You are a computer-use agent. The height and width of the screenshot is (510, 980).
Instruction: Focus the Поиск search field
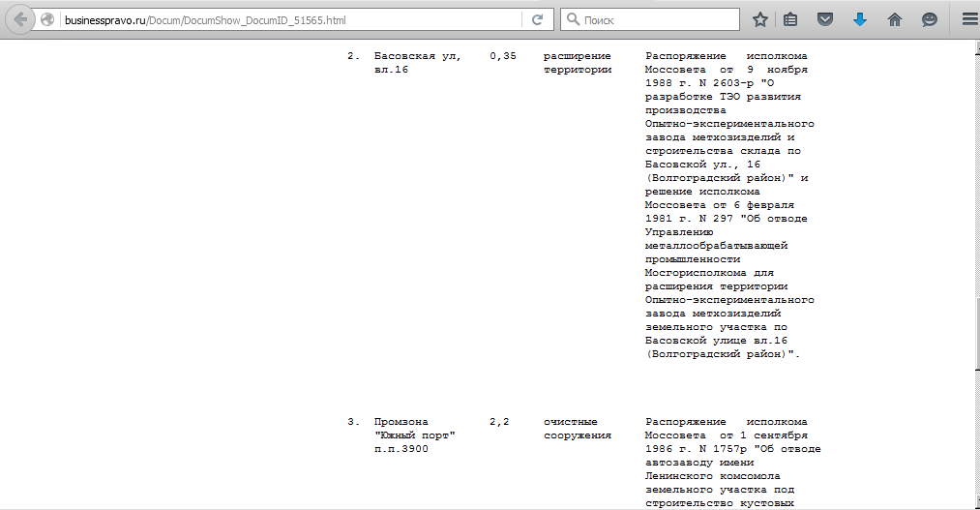658,19
